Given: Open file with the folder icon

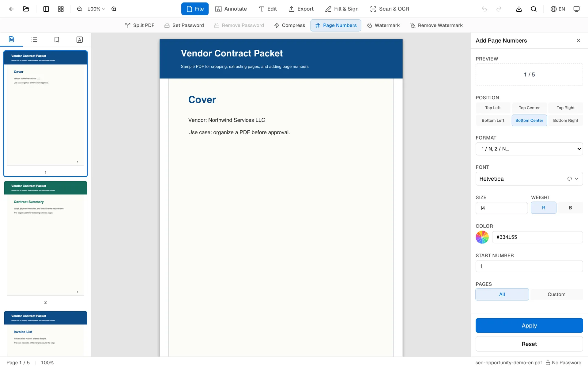Looking at the screenshot, I should click(x=26, y=9).
